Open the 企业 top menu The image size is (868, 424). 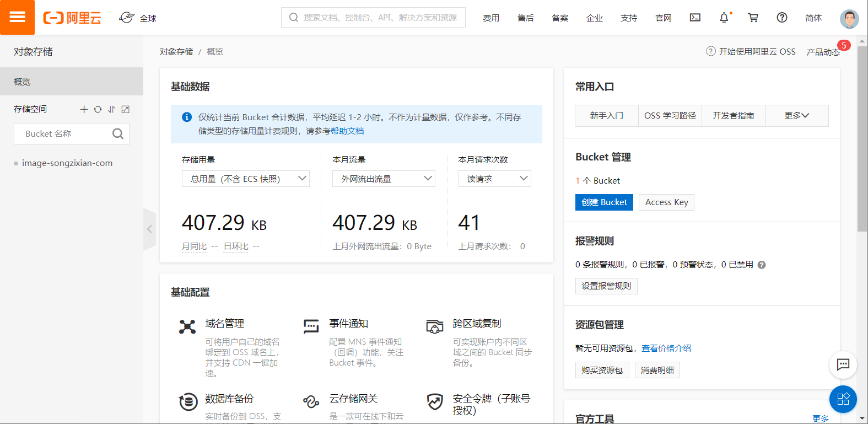pos(595,18)
